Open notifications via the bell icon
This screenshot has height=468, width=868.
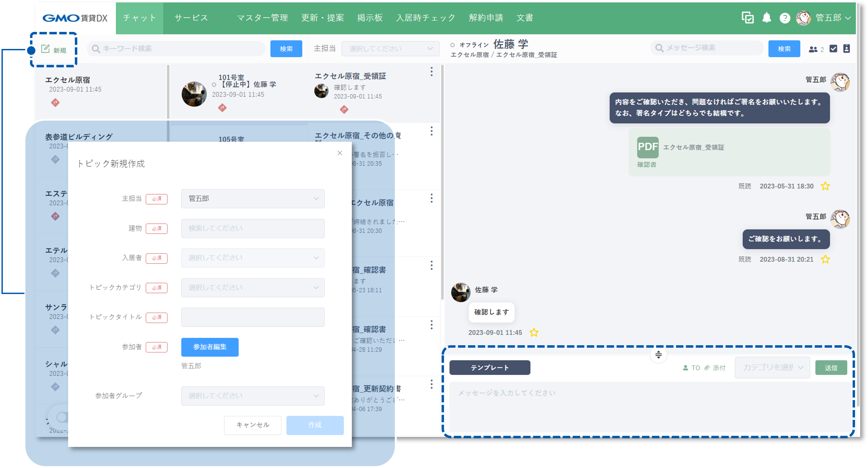[767, 18]
